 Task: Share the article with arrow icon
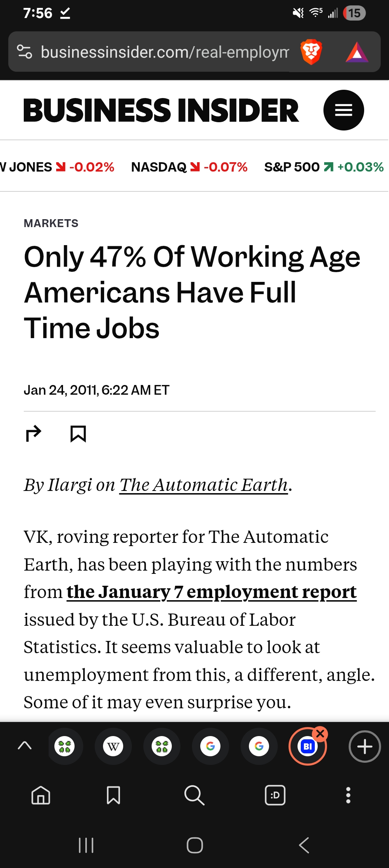(34, 434)
